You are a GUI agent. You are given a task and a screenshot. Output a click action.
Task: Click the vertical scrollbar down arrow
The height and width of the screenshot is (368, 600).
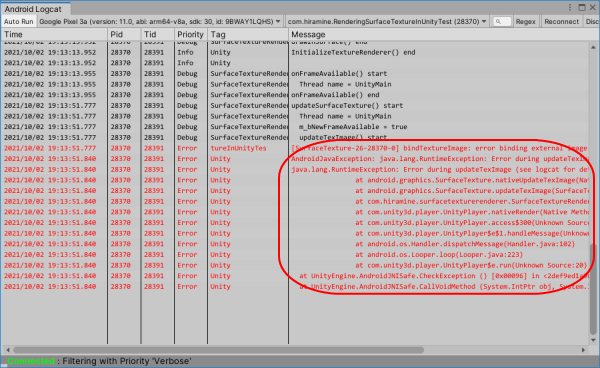[x=593, y=340]
